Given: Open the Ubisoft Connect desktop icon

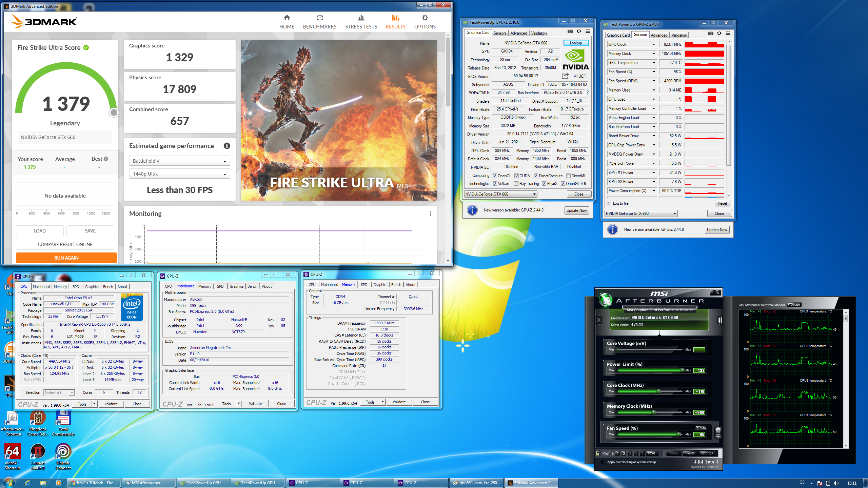Looking at the screenshot, I should (x=63, y=456).
